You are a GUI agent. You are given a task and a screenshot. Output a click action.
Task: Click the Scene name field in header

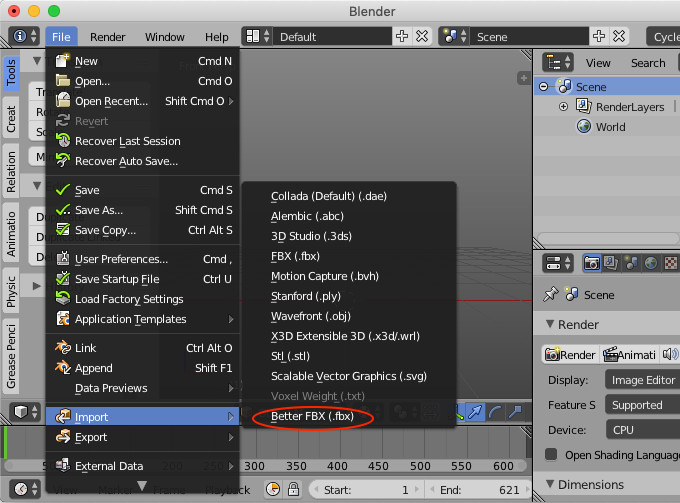pyautogui.click(x=529, y=36)
